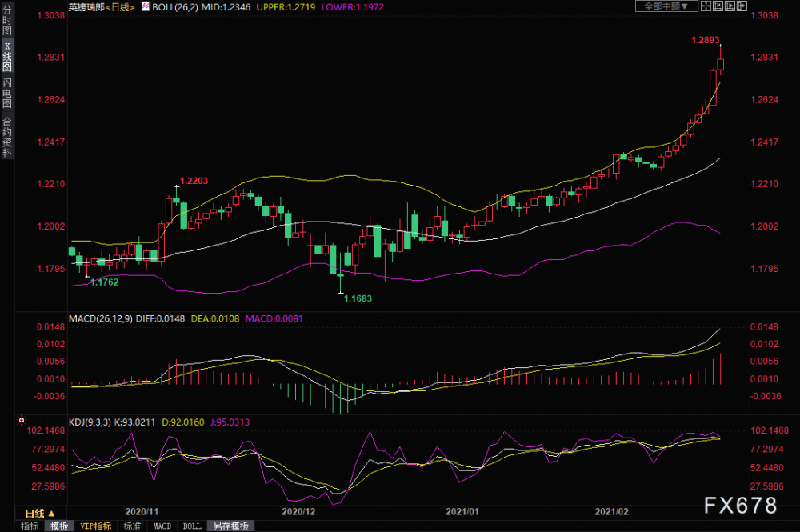
Task: Switch to 闪电图 sidebar tab
Action: (7, 93)
